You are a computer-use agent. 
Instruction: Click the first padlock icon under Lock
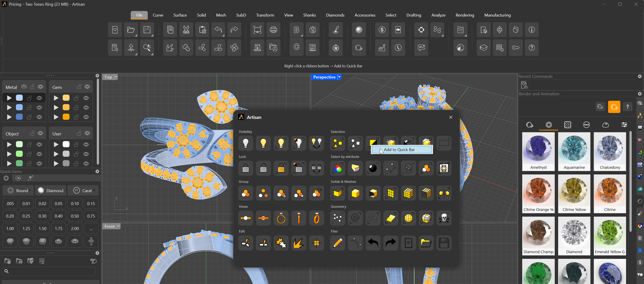point(246,168)
